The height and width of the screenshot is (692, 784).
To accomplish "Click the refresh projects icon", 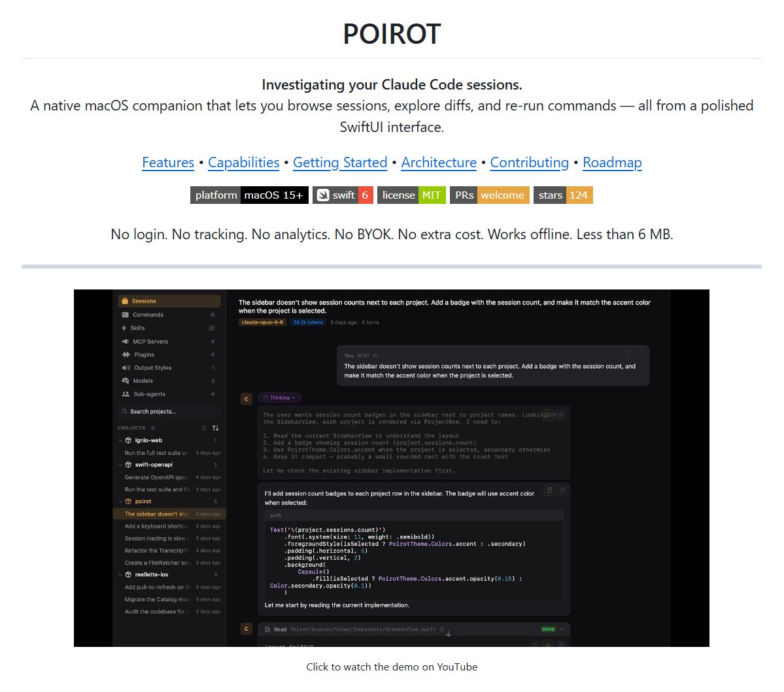I will click(204, 428).
